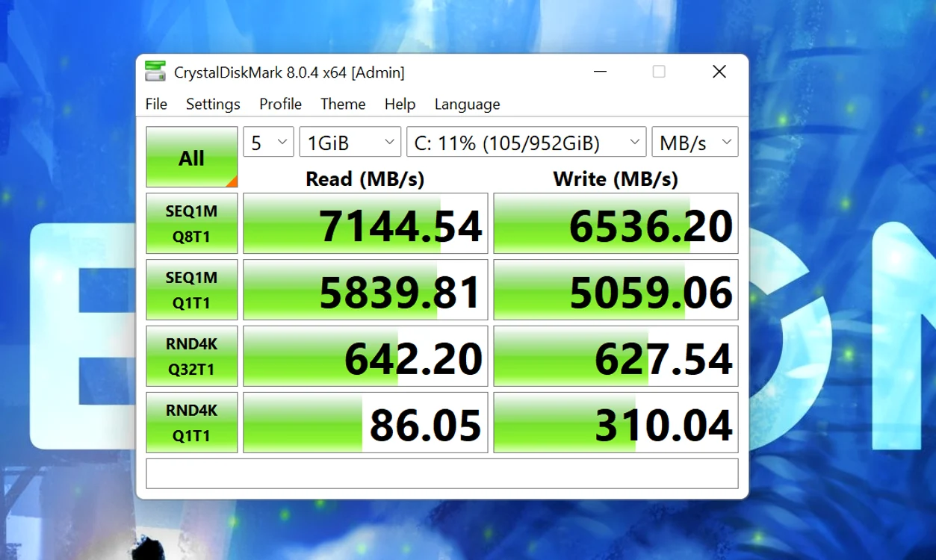
Task: Click the 310.04 random write result
Action: click(x=616, y=423)
